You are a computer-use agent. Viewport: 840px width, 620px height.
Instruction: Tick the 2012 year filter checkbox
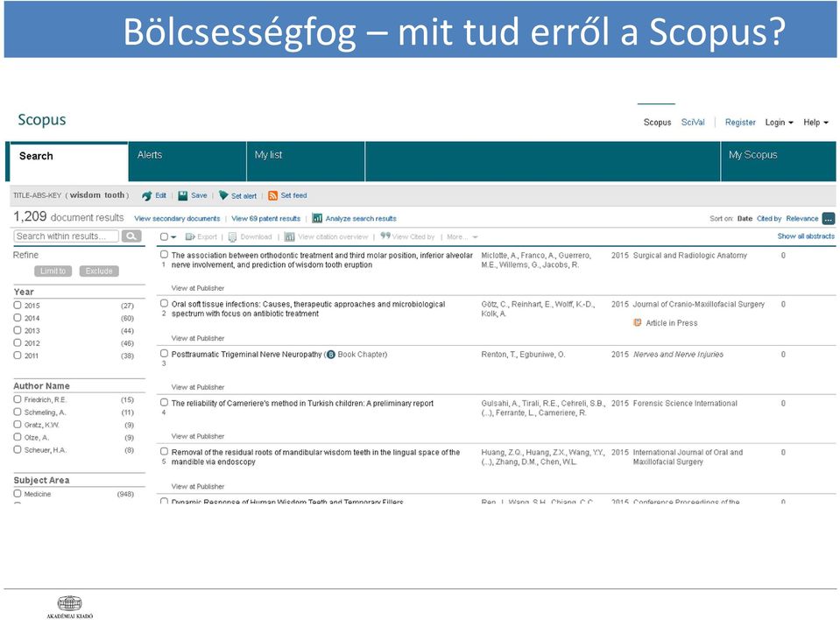(x=18, y=342)
